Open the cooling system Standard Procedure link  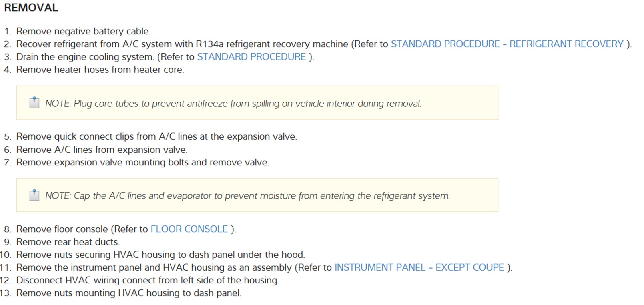point(251,57)
